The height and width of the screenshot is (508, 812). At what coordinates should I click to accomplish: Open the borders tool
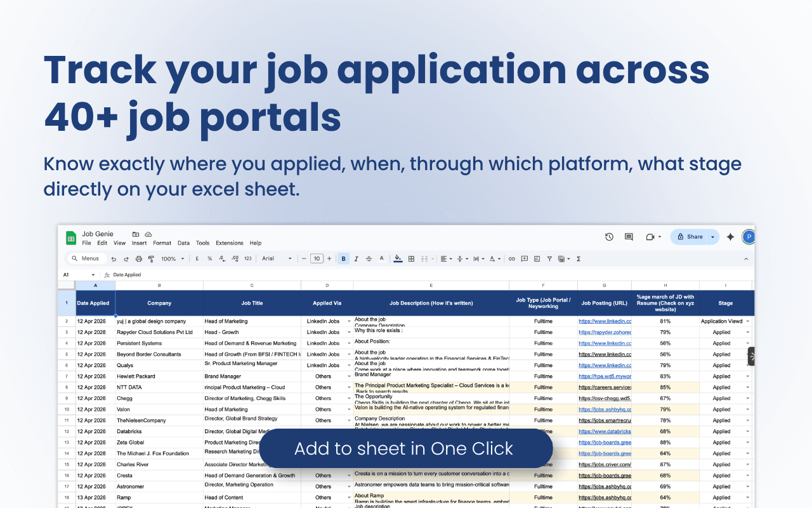[411, 258]
